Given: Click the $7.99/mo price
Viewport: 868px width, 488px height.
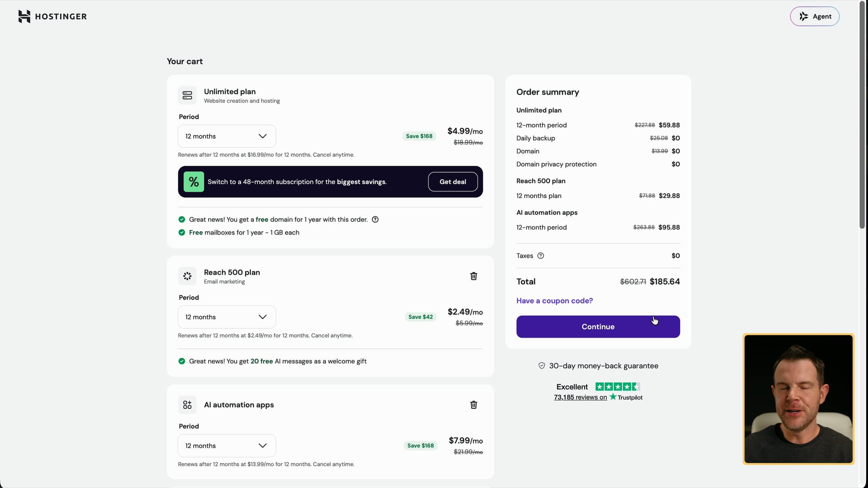Looking at the screenshot, I should pos(466,441).
